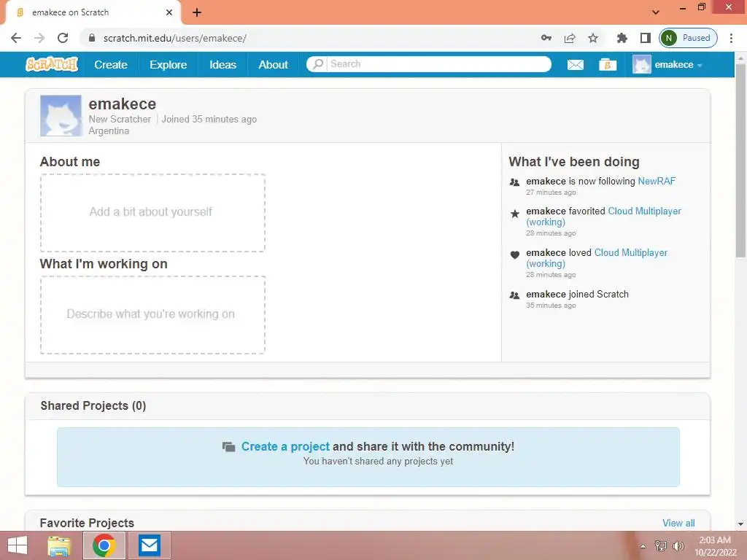Viewport: 747px width, 560px height.
Task: Open the About menu item
Action: [x=273, y=65]
